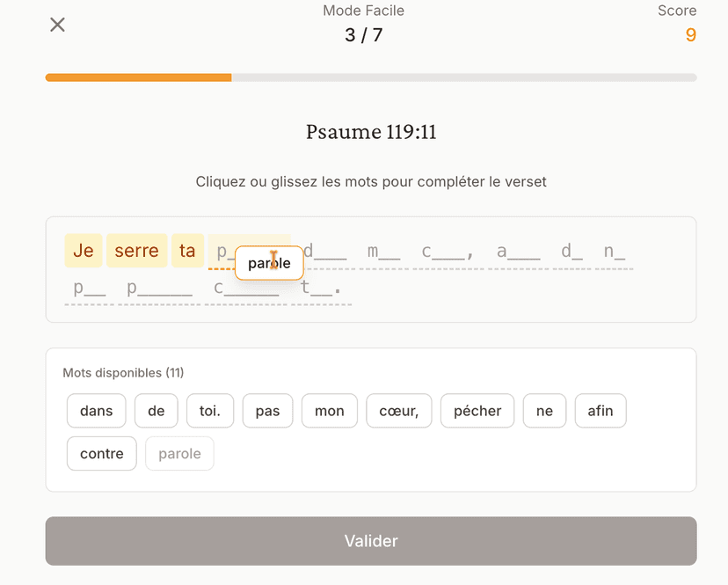
Task: Select the word chip "ne"
Action: tap(544, 410)
